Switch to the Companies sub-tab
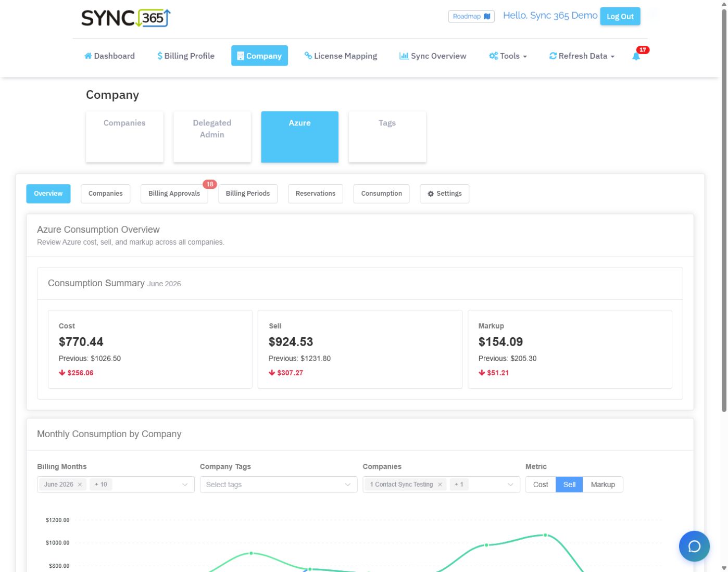This screenshot has height=572, width=728. tap(105, 194)
